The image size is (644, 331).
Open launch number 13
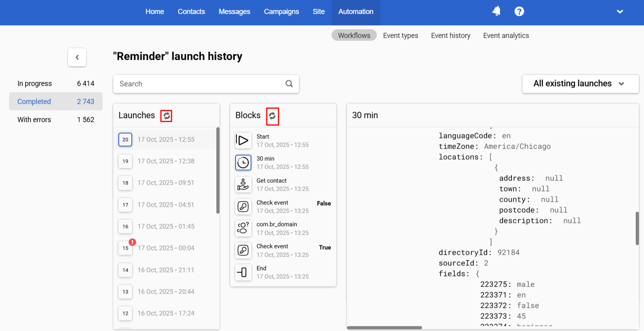pos(125,292)
